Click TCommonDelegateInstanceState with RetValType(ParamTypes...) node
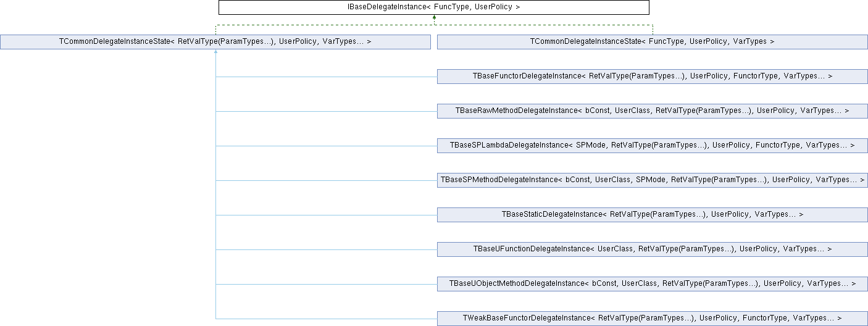The image size is (868, 326). (215, 42)
